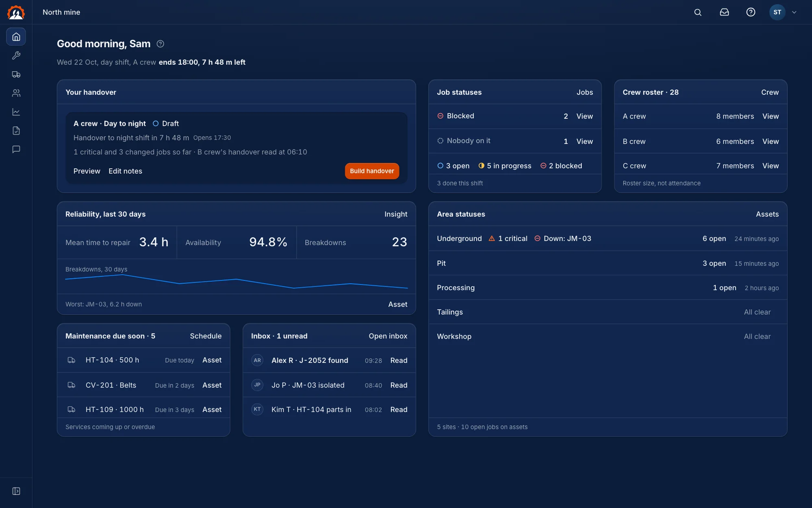Open Crew link in roster card
Viewport: 812px width, 508px height.
(x=770, y=92)
